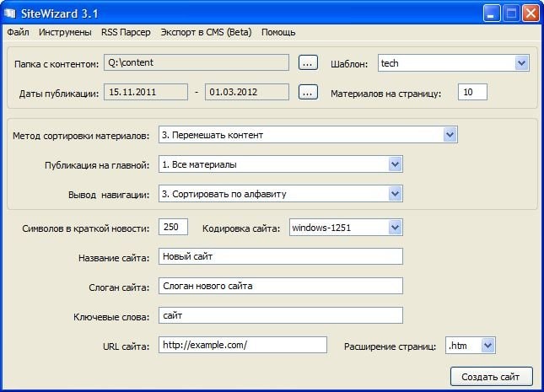
Task: Open Экспорт в CMS (Beta) menu
Action: click(x=206, y=32)
